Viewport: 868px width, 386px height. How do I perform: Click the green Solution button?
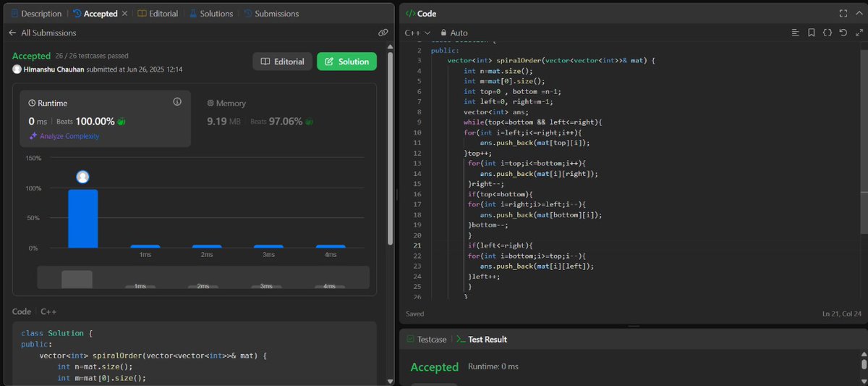pos(347,62)
